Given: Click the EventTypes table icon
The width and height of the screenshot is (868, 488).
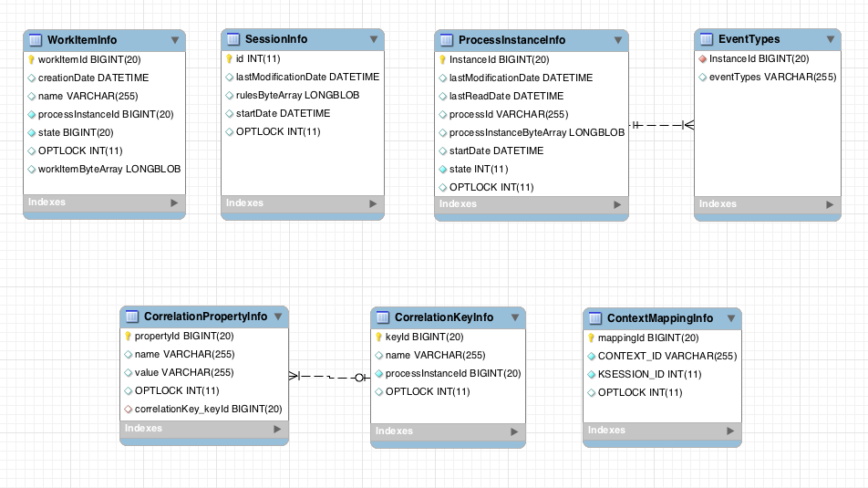Looking at the screenshot, I should pos(706,39).
